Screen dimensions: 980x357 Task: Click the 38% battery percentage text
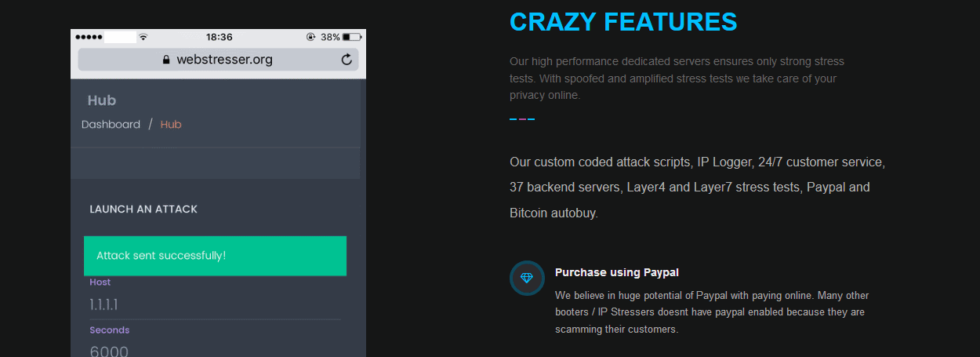point(330,37)
